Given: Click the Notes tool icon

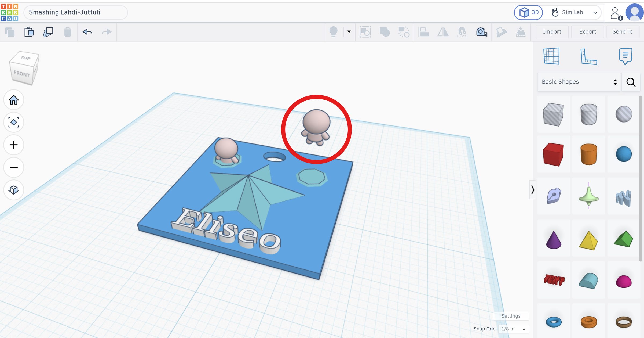Looking at the screenshot, I should coord(625,56).
